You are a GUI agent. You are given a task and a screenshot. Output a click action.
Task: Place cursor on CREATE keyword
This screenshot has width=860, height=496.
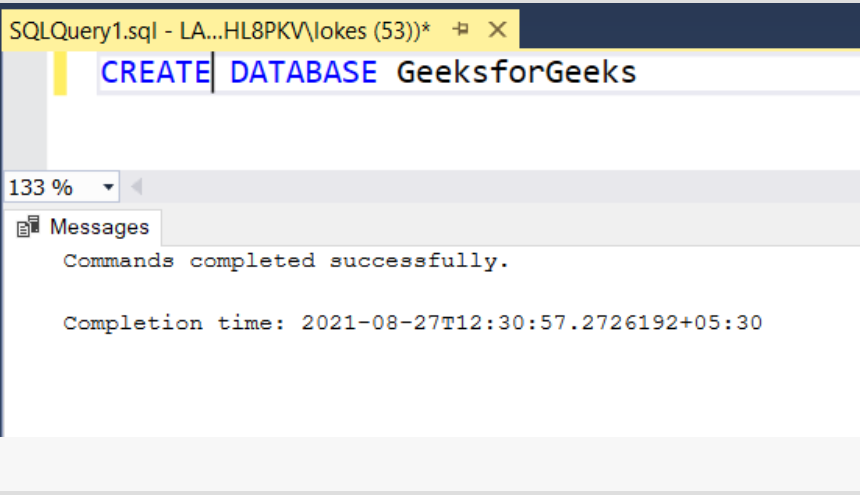[155, 73]
